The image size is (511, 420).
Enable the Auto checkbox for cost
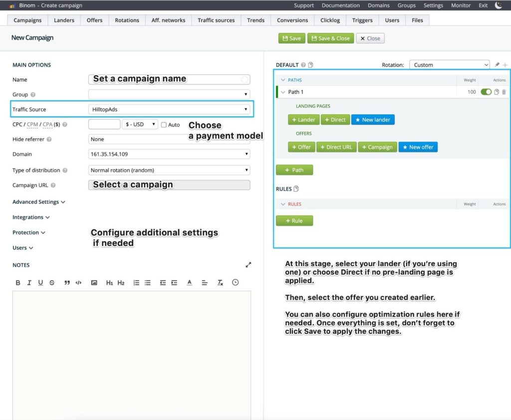pyautogui.click(x=164, y=125)
